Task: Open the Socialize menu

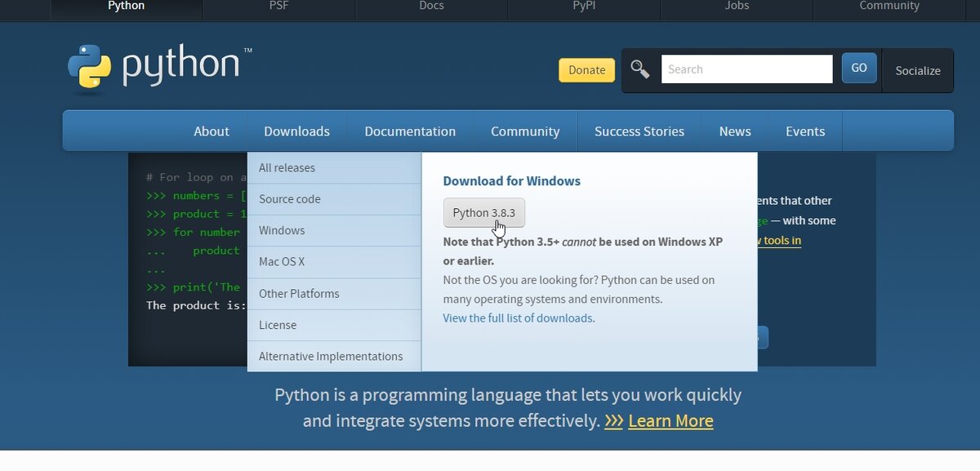Action: [x=918, y=71]
